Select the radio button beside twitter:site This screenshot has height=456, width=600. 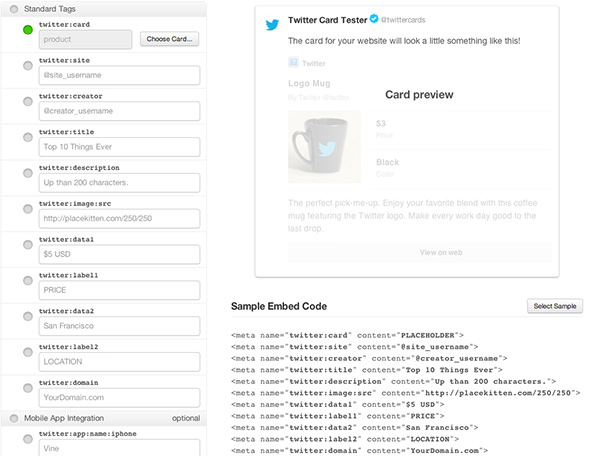click(x=27, y=65)
